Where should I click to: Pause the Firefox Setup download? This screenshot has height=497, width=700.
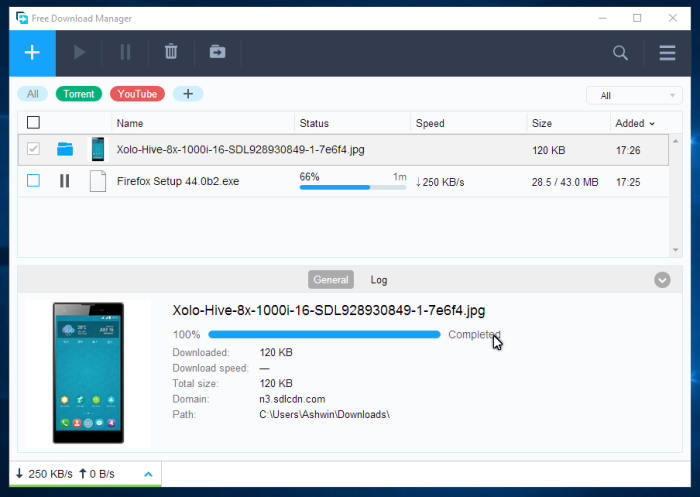coord(65,181)
